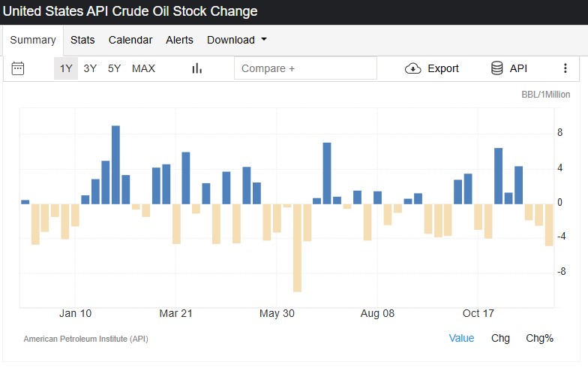Click the lowest negative bar near May 30

click(297, 247)
